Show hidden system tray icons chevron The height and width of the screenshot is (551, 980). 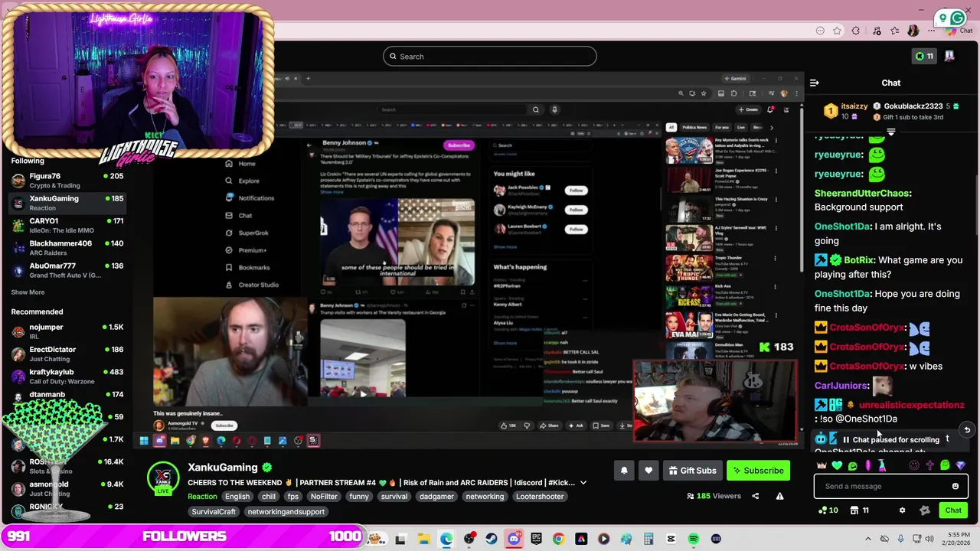point(869,539)
